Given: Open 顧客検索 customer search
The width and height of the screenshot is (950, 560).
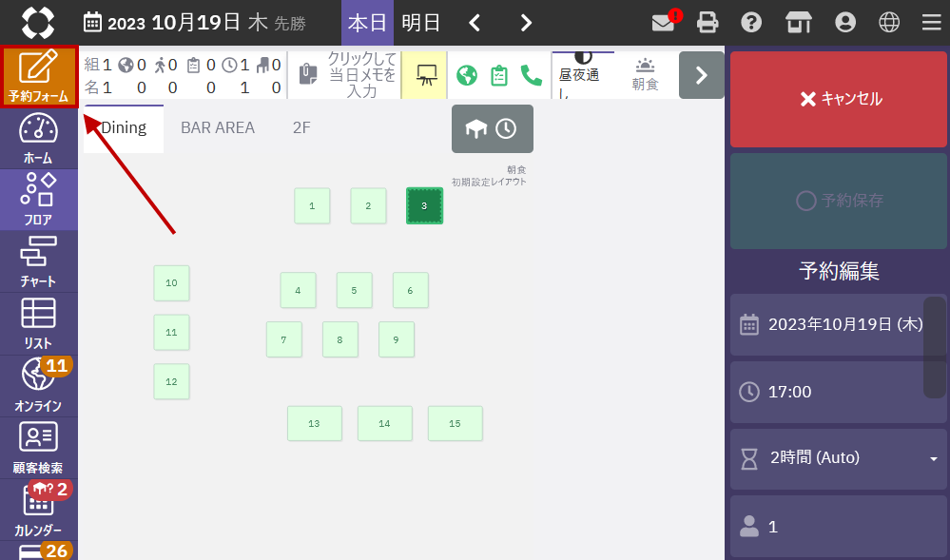Looking at the screenshot, I should click(39, 448).
